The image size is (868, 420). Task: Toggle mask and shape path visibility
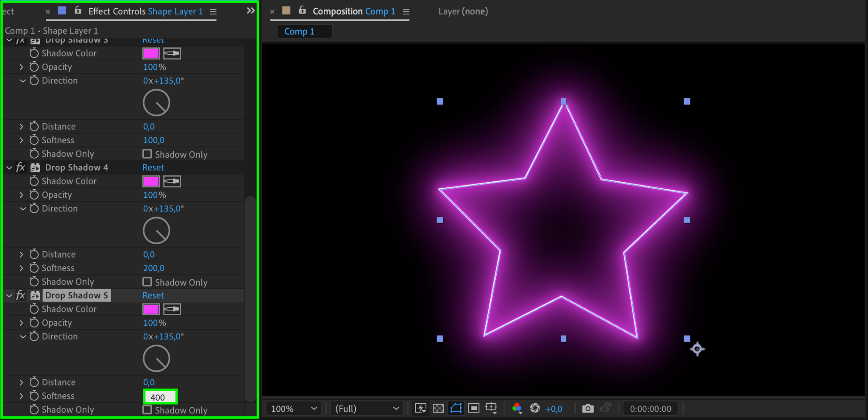[x=456, y=408]
